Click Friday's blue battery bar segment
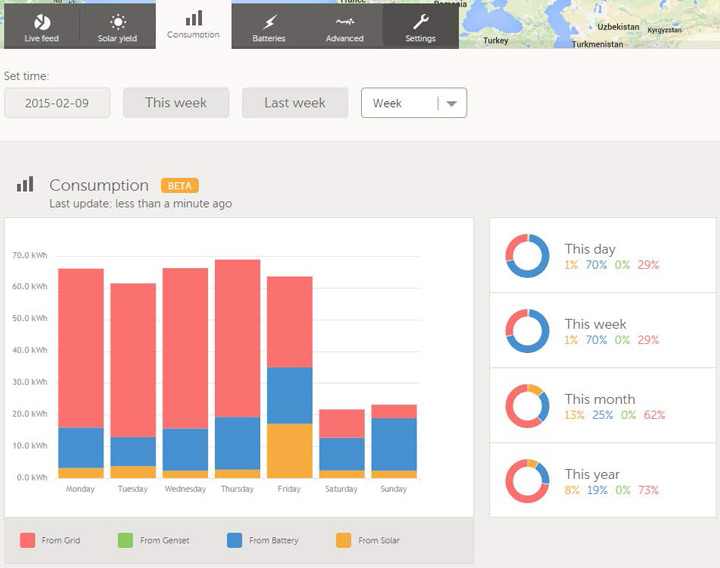 tap(290, 396)
